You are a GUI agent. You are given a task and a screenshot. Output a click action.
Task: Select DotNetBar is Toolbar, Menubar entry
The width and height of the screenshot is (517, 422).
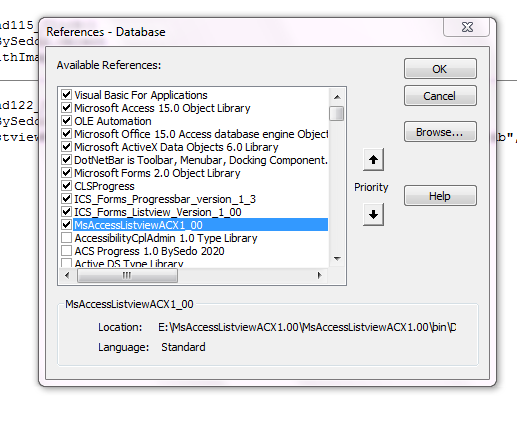201,160
